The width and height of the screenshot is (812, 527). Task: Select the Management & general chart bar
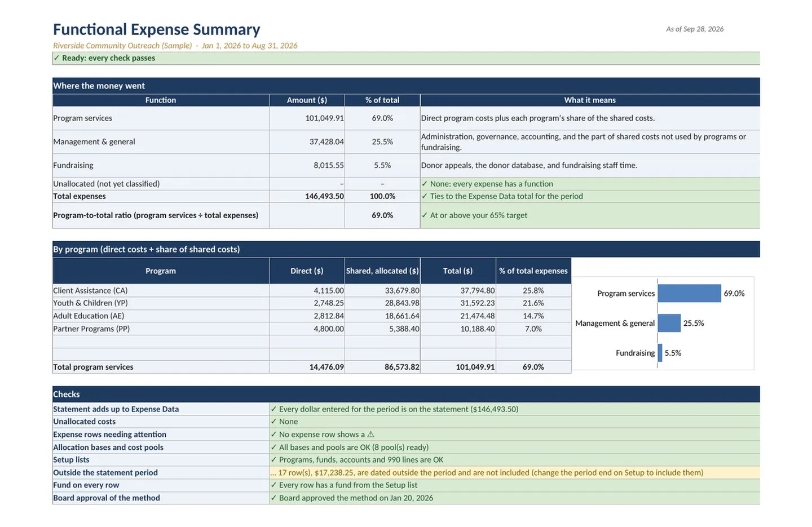coord(669,323)
